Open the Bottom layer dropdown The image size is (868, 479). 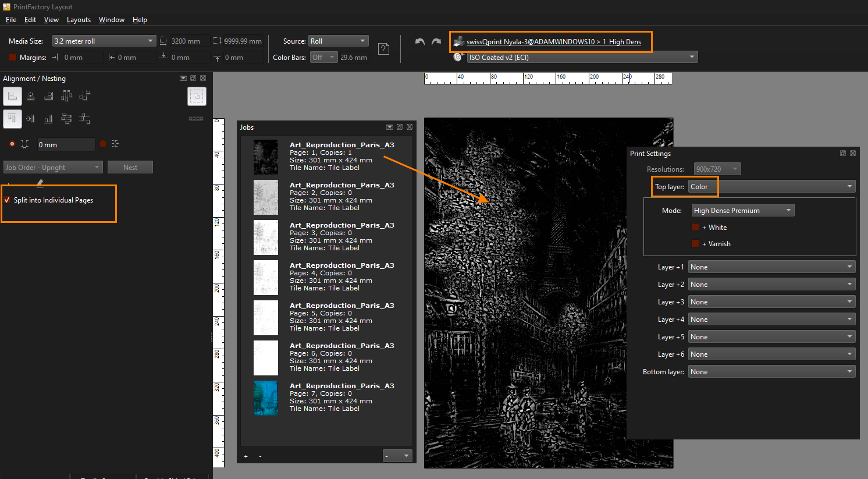pyautogui.click(x=772, y=372)
